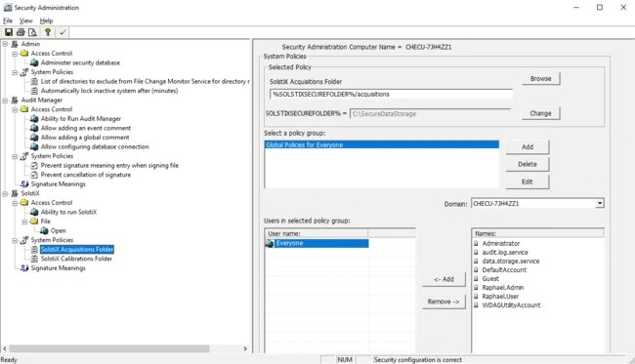The width and height of the screenshot is (635, 364).
Task: Click the Open permission icon under File
Action: (x=44, y=230)
